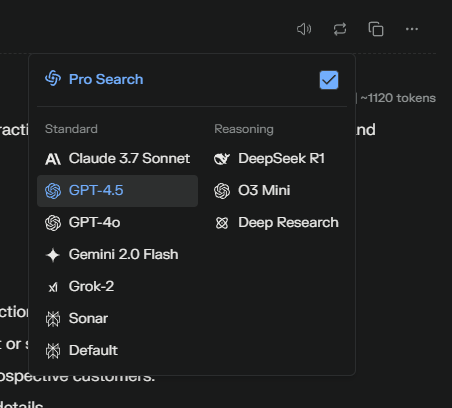
Task: Select the Grok-2 model
Action: coord(117,287)
